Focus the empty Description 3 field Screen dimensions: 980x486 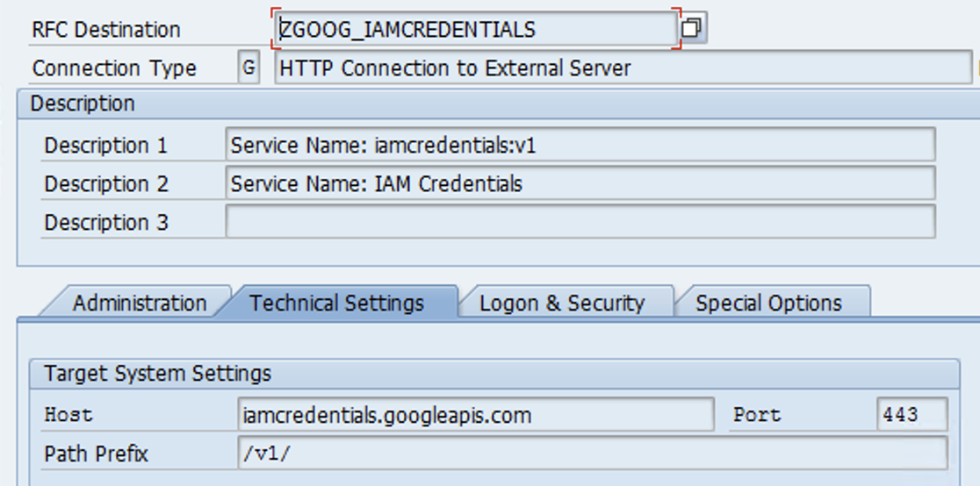click(x=580, y=223)
